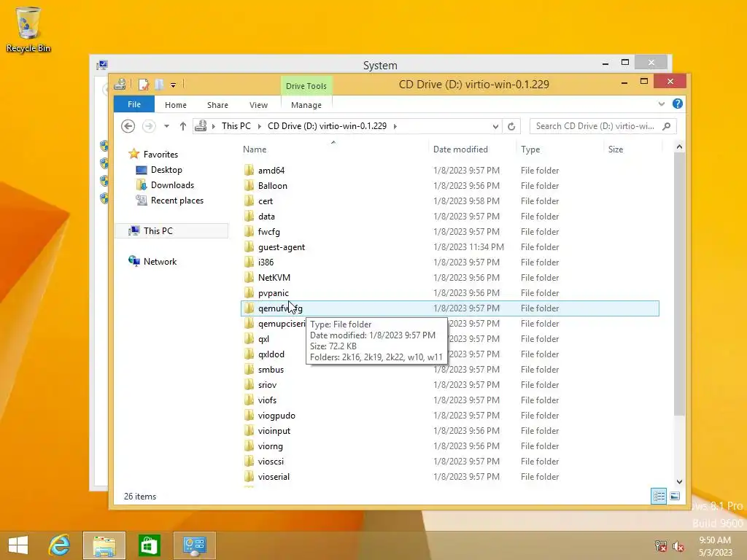
Task: Open the Windows Start button
Action: [x=18, y=545]
